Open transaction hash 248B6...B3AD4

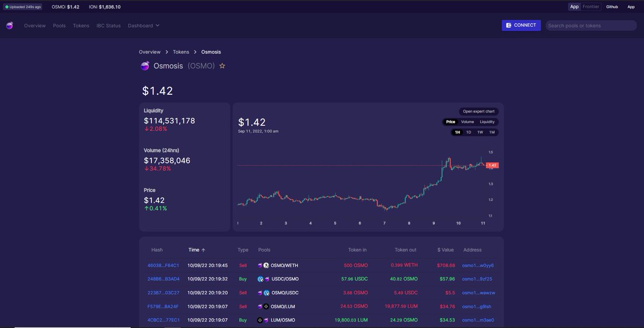tap(164, 279)
